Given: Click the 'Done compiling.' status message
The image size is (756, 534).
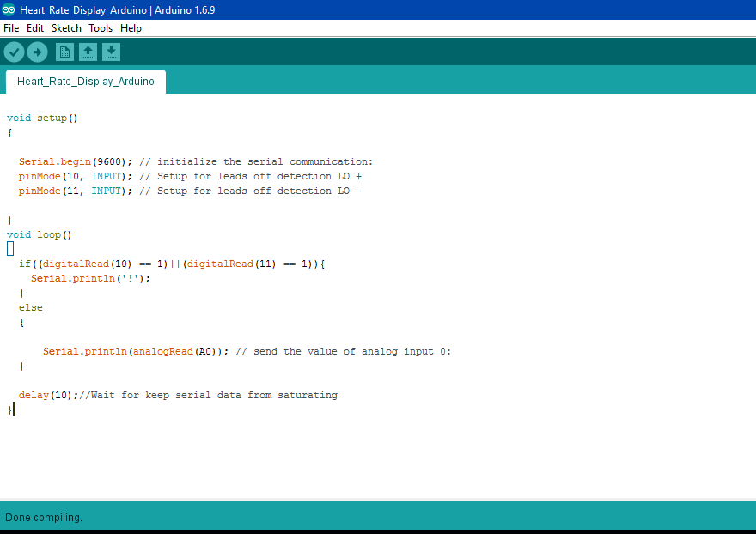Looking at the screenshot, I should [44, 518].
